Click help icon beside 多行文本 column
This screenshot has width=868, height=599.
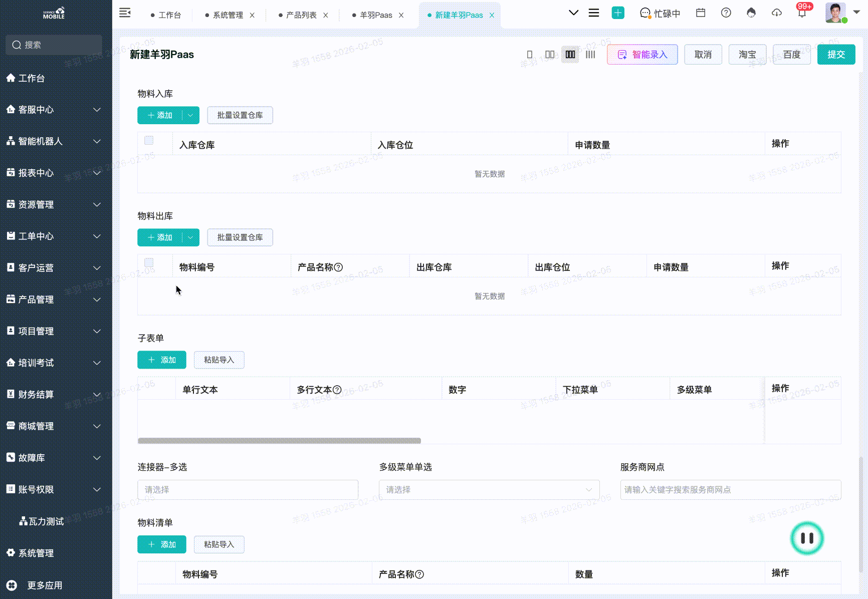(337, 390)
